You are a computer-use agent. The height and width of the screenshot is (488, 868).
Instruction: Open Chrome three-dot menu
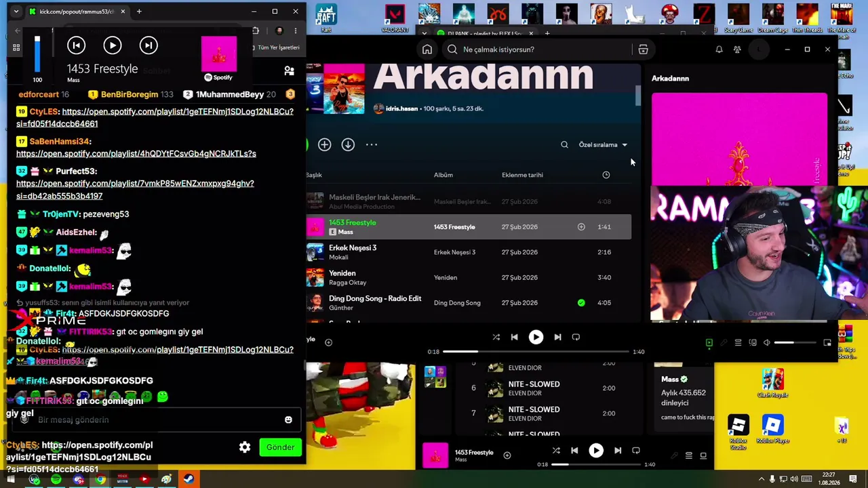(296, 30)
